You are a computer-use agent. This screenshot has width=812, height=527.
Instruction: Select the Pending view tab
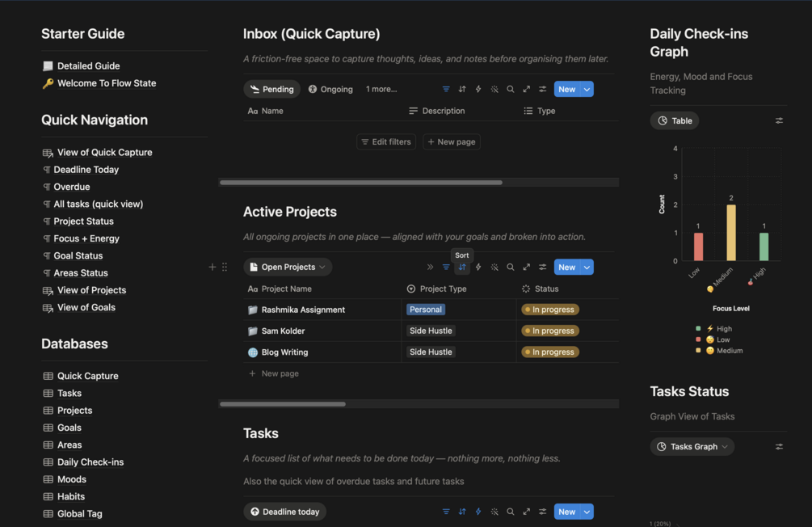click(271, 89)
